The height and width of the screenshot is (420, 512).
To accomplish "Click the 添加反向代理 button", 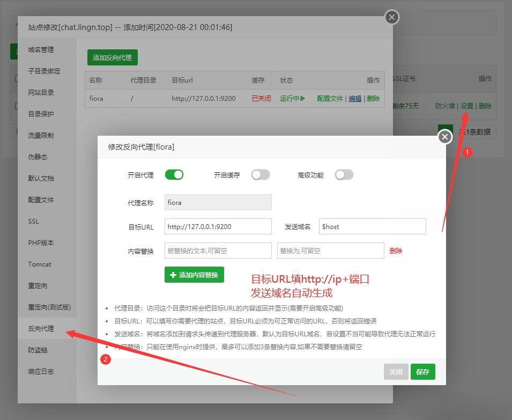I will coord(112,57).
